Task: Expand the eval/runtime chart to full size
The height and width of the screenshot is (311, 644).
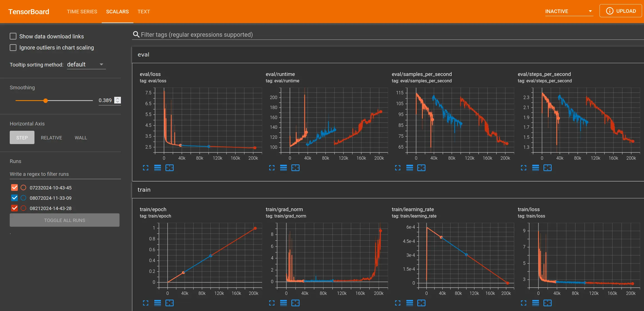Action: click(x=272, y=168)
